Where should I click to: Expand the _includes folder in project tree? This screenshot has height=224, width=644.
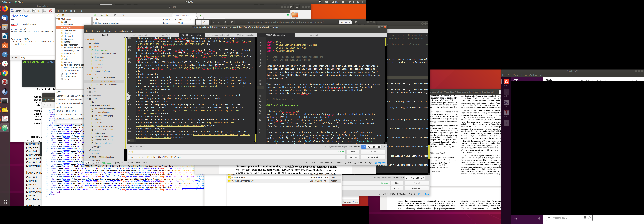tap(88, 44)
